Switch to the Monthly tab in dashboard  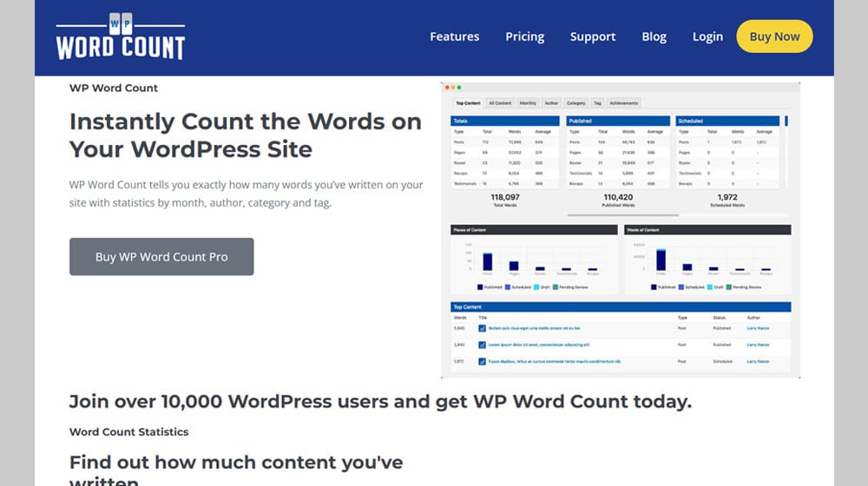coord(528,103)
